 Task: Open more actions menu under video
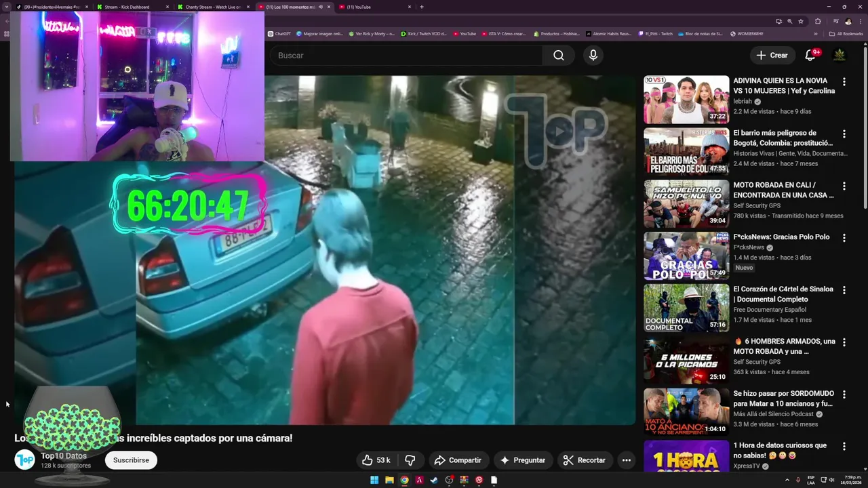627,460
